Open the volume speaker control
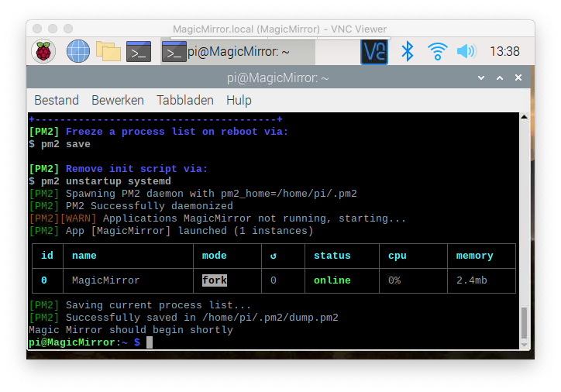The image size is (561, 392). (466, 51)
